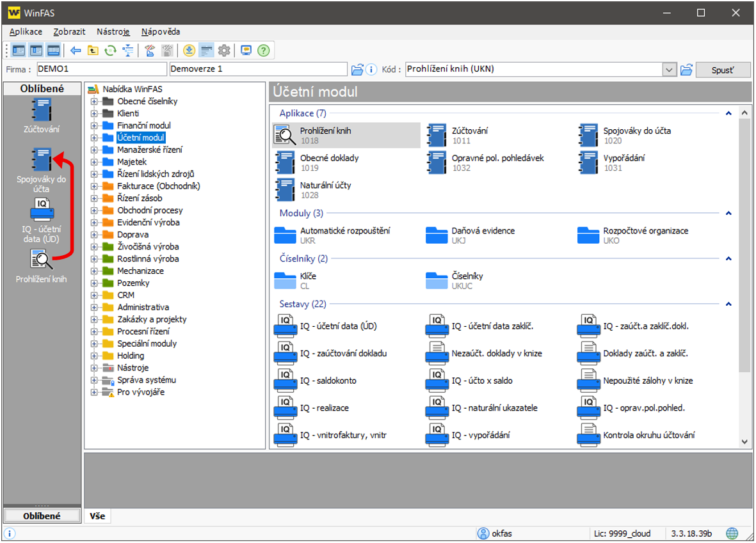Open the IQ - saldokonto report

pos(284,381)
